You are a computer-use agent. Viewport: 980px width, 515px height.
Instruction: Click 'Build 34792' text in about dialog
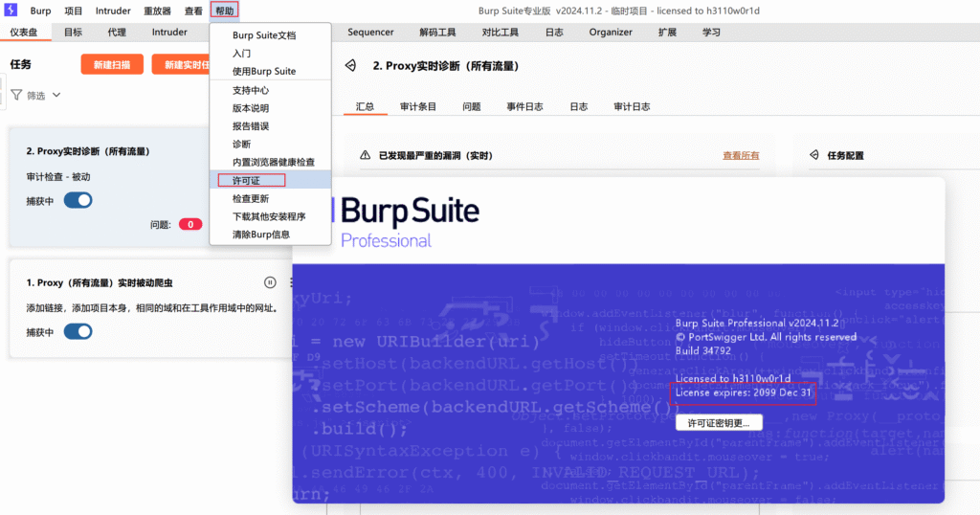coord(703,350)
